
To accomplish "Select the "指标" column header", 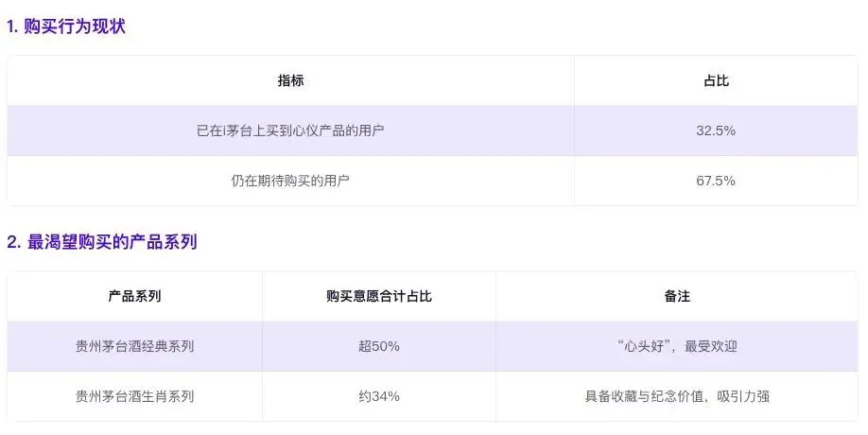I will point(290,80).
